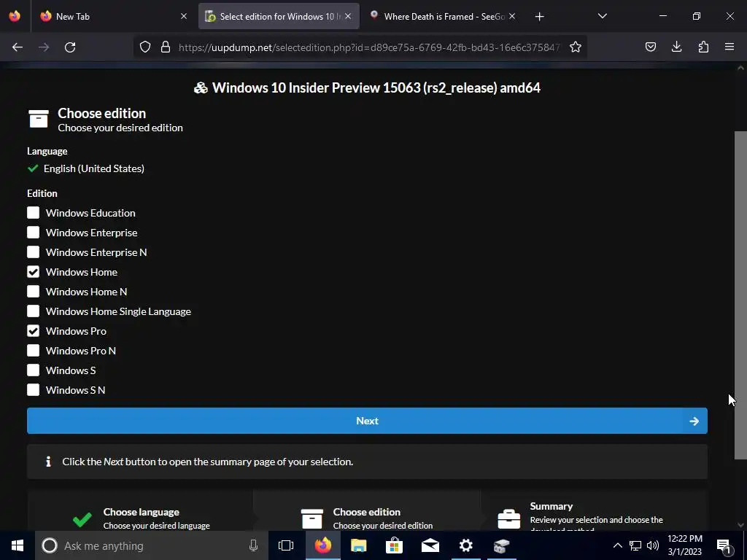Expand the list all tabs dropdown arrow

coord(602,16)
